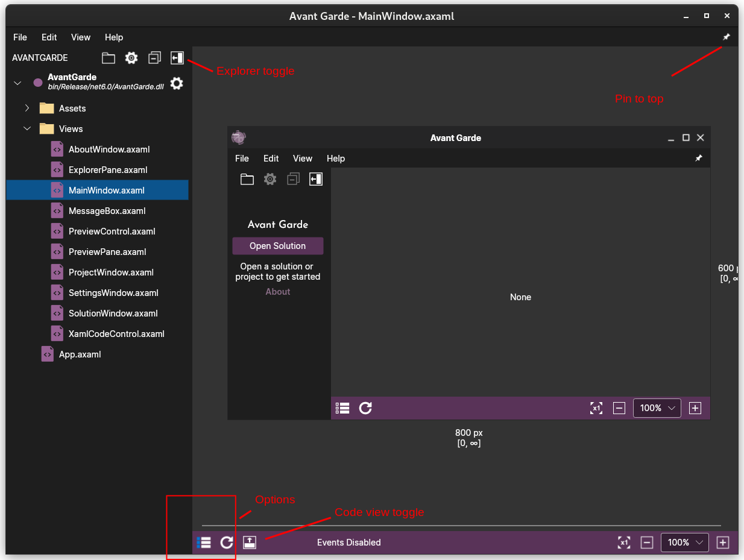Image resolution: width=744 pixels, height=560 pixels.
Task: Open the 100% zoom level dropdown
Action: coord(685,543)
